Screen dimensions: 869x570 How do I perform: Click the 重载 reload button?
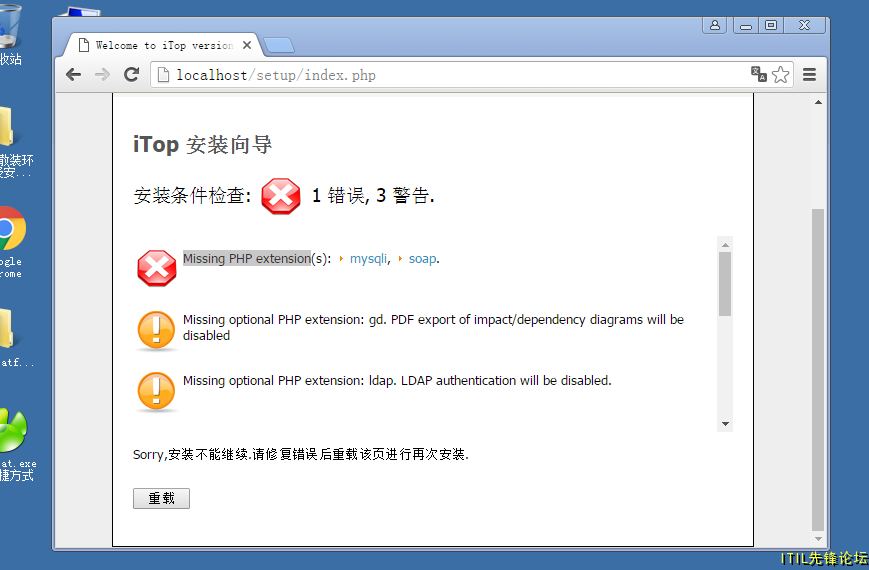tap(161, 498)
